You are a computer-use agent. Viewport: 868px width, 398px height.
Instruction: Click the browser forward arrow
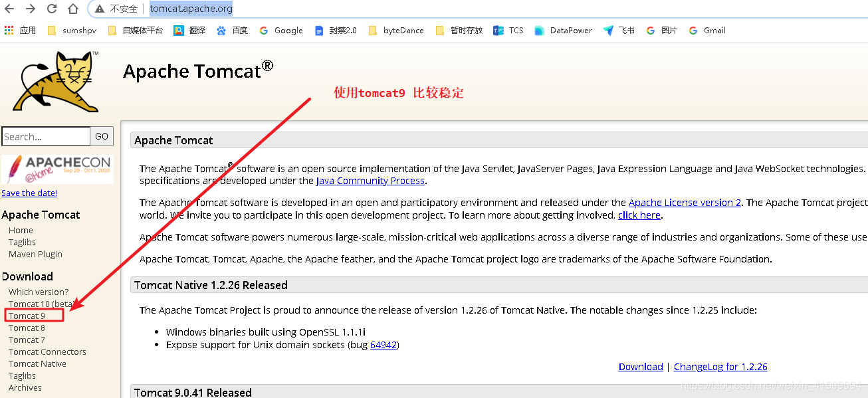(31, 9)
